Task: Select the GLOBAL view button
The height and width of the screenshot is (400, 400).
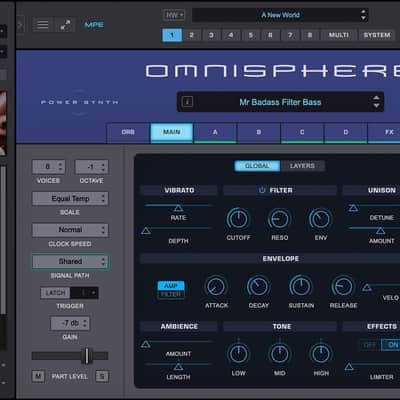Action: point(257,166)
